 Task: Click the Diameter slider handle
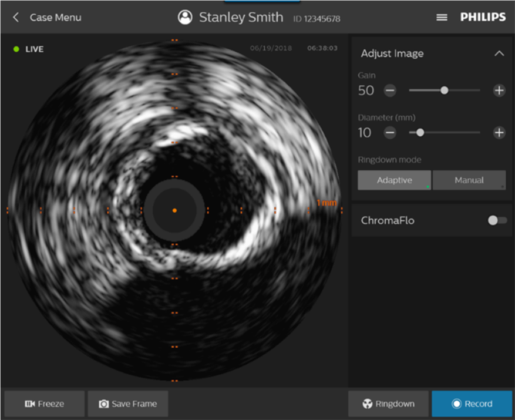[x=420, y=133]
